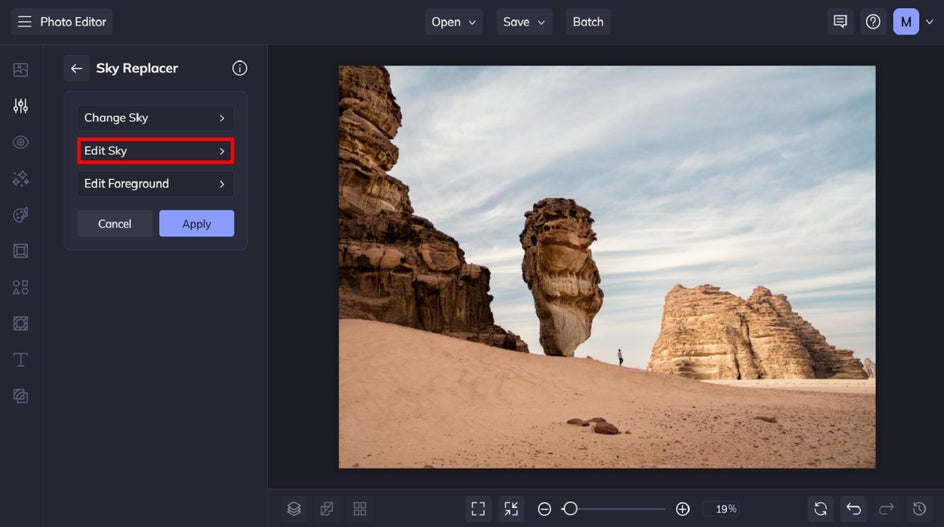Open the Touch Up eye icon
This screenshot has width=944, height=527.
tap(20, 142)
